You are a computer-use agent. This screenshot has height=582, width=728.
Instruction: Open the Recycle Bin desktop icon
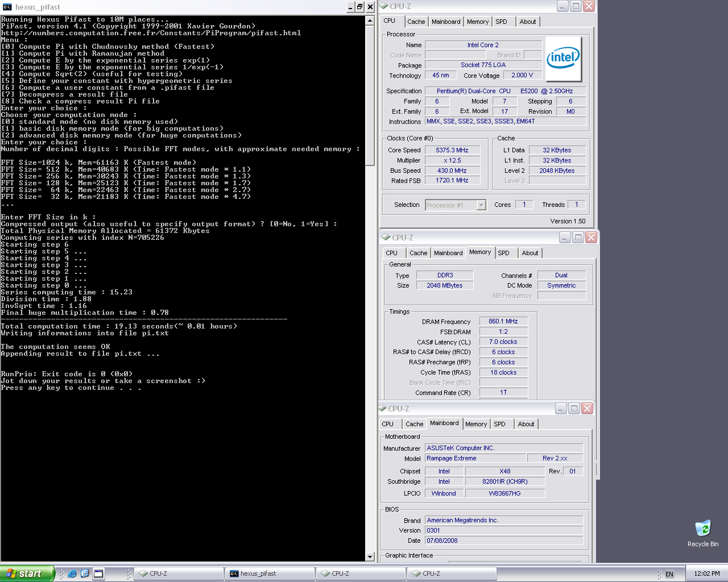pyautogui.click(x=703, y=533)
